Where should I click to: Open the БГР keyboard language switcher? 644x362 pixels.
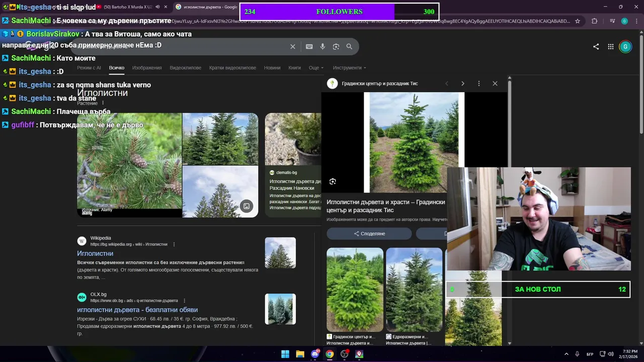click(x=590, y=354)
